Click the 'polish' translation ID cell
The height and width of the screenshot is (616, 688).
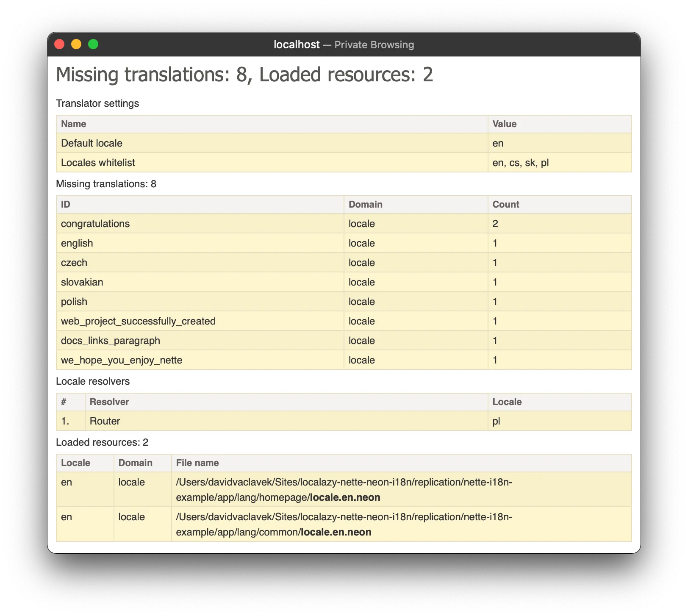74,302
